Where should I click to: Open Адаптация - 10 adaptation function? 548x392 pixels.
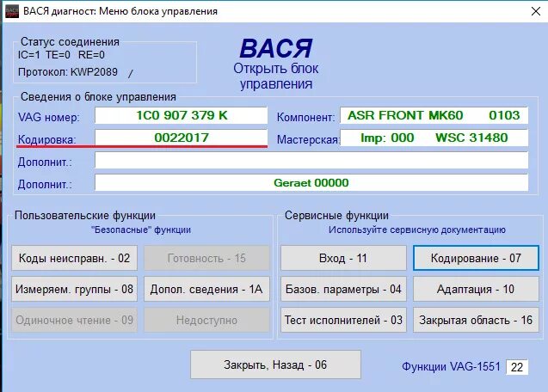[476, 289]
